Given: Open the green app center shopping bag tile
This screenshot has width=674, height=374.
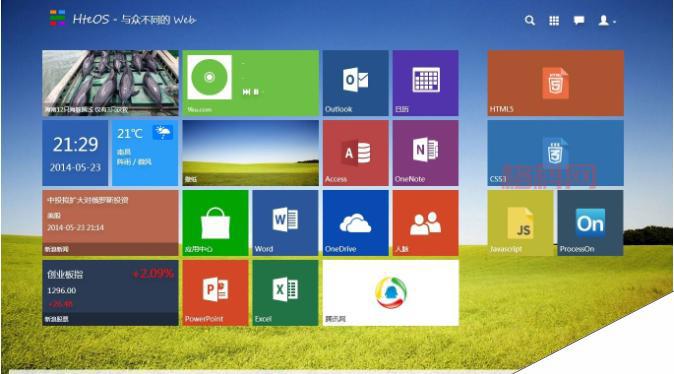Looking at the screenshot, I should (x=215, y=223).
